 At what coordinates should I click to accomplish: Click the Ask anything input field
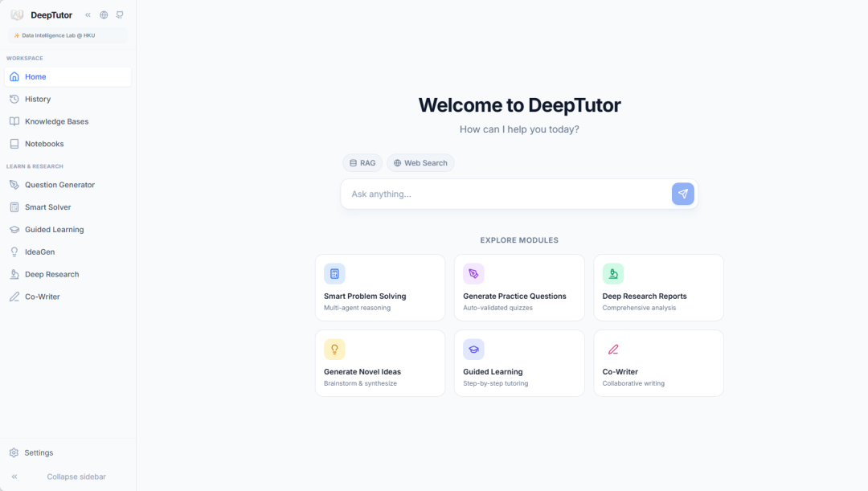pyautogui.click(x=506, y=194)
